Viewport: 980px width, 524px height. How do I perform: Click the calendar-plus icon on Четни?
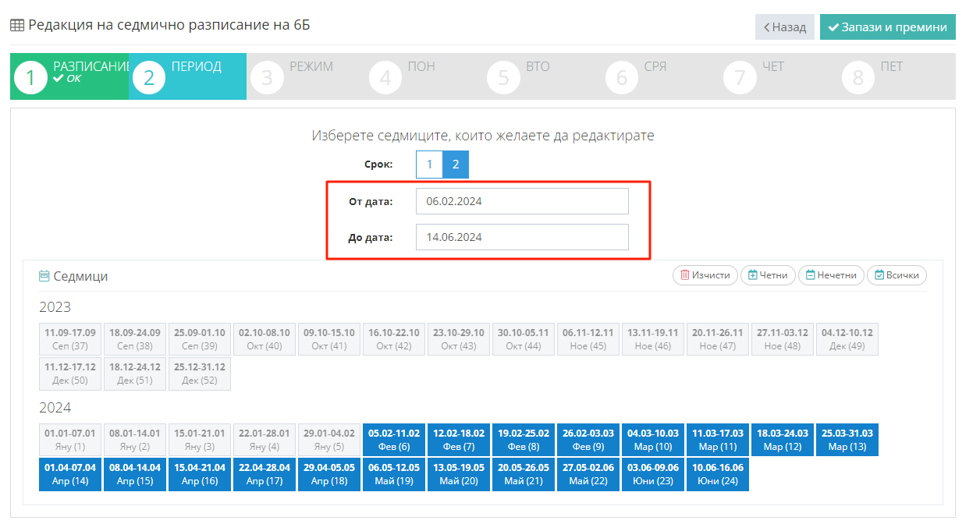click(752, 275)
